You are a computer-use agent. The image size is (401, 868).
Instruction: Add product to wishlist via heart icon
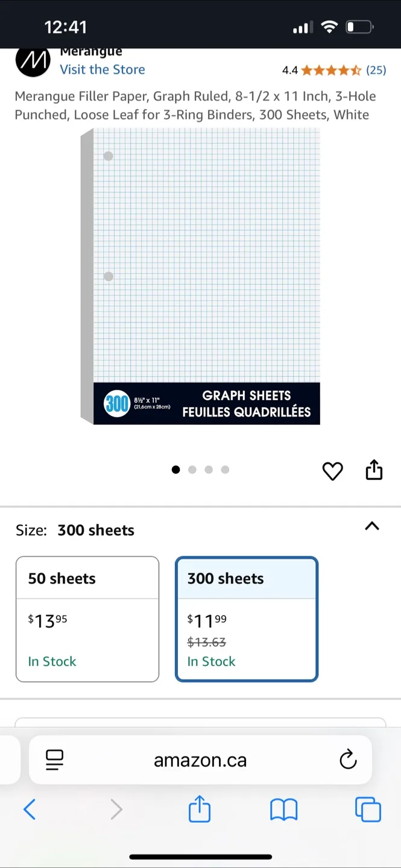tap(332, 471)
